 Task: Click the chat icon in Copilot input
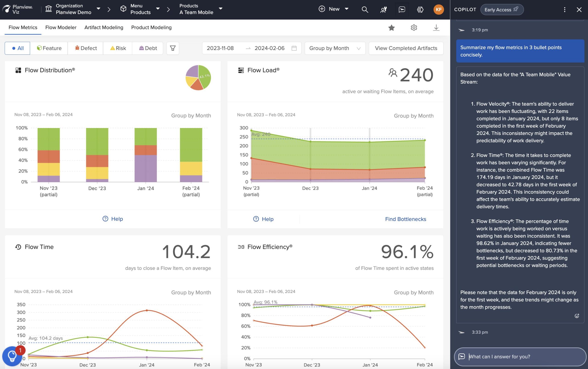461,357
